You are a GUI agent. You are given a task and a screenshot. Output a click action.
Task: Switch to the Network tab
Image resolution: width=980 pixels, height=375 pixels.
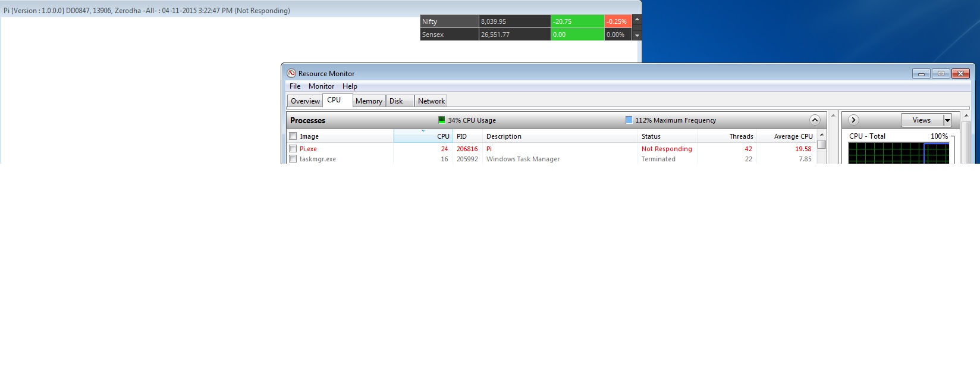tap(431, 101)
